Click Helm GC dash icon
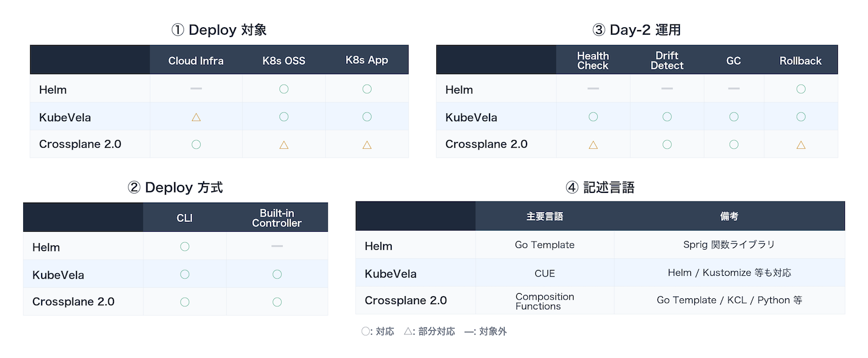Image resolution: width=868 pixels, height=358 pixels. [x=734, y=89]
